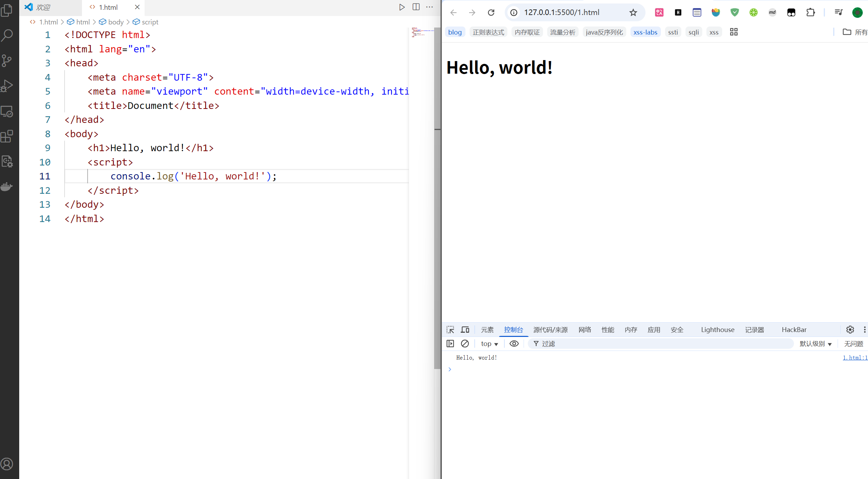868x479 pixels.
Task: Switch to the 网络 DevTools tab
Action: [585, 330]
